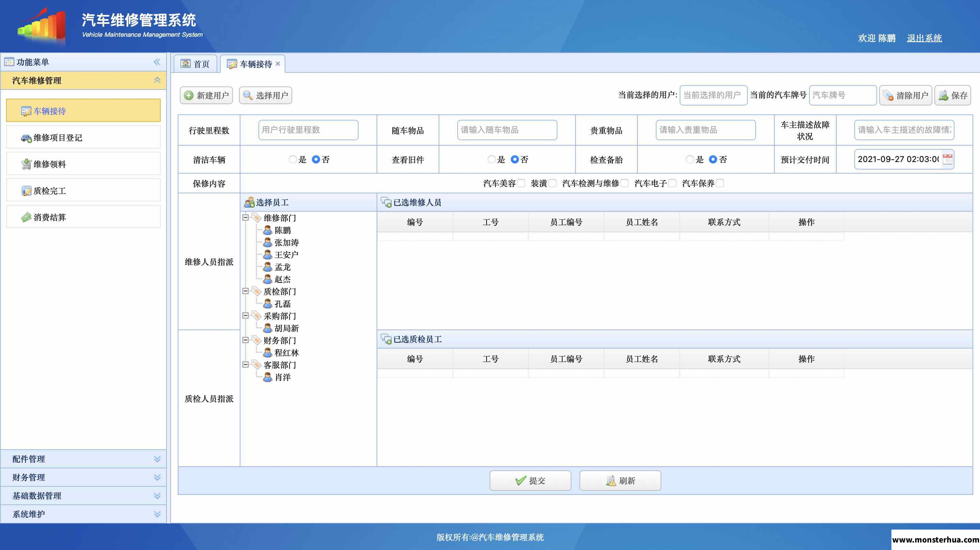Viewport: 980px width, 550px height.
Task: Click the 新建用户 button
Action: point(206,95)
